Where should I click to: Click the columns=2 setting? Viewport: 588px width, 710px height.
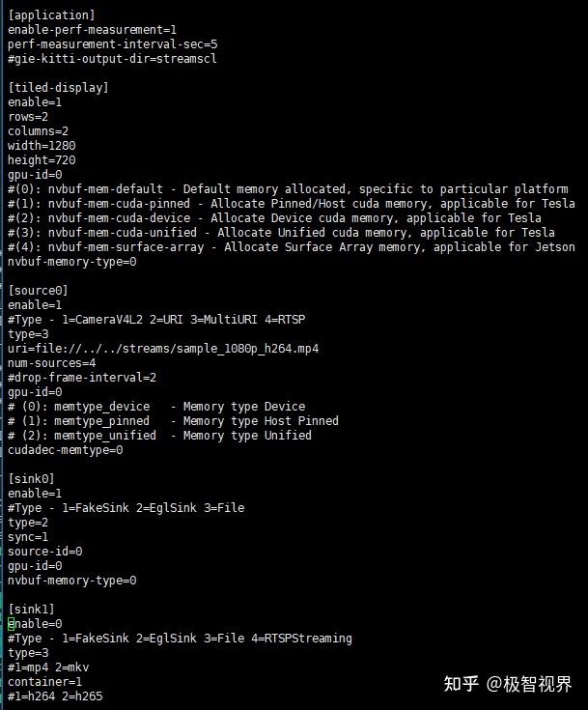38,131
